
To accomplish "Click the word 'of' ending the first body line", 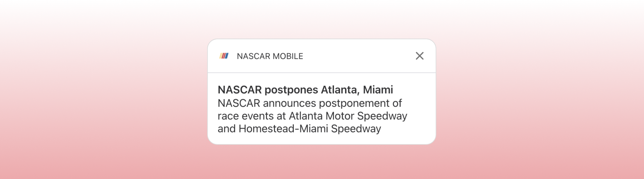I will 397,103.
